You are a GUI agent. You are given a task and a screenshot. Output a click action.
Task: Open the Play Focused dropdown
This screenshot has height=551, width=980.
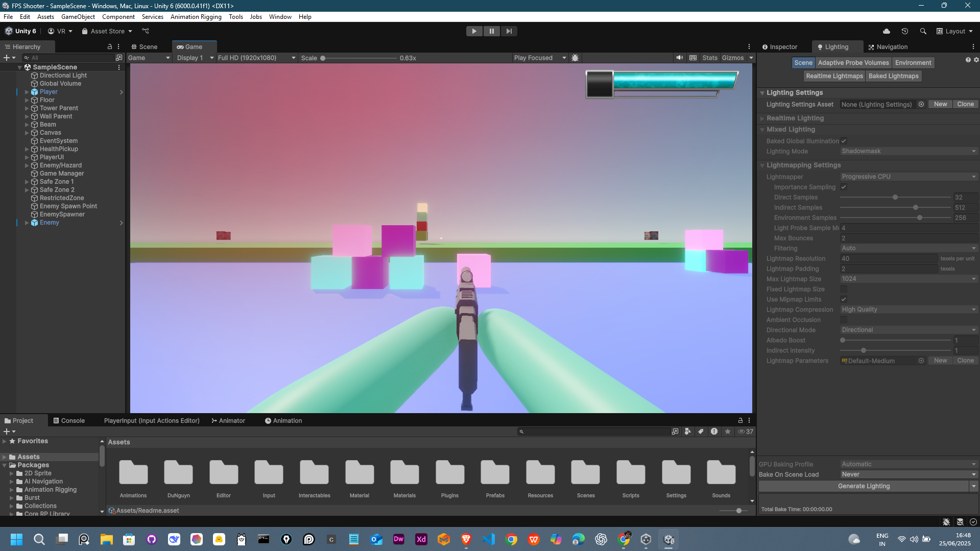pyautogui.click(x=540, y=58)
